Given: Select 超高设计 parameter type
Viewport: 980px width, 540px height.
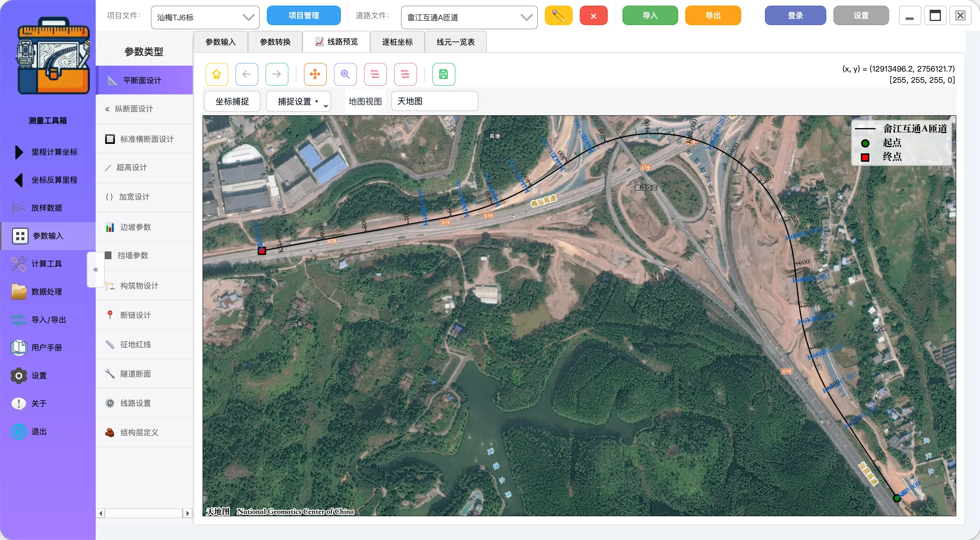Looking at the screenshot, I should (144, 167).
